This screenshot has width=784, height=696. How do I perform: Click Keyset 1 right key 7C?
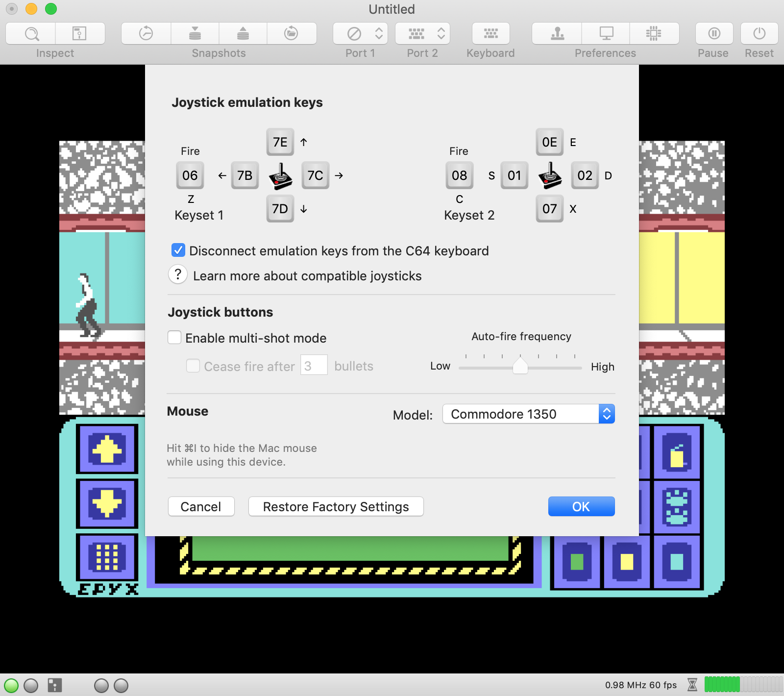click(316, 175)
